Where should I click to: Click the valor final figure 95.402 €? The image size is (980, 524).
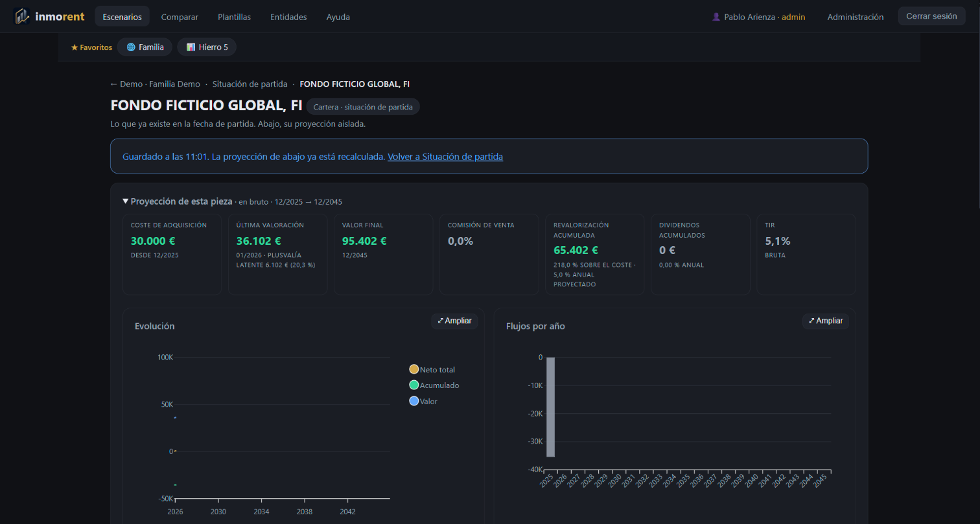pyautogui.click(x=364, y=241)
